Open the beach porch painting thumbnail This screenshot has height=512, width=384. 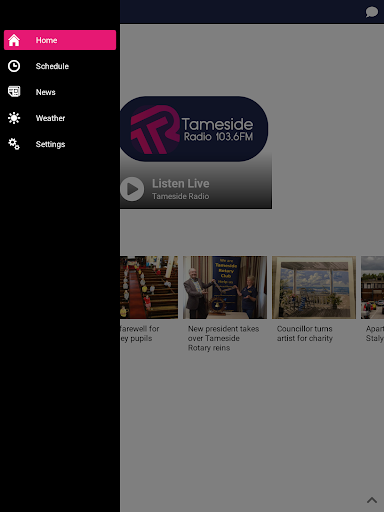click(314, 287)
